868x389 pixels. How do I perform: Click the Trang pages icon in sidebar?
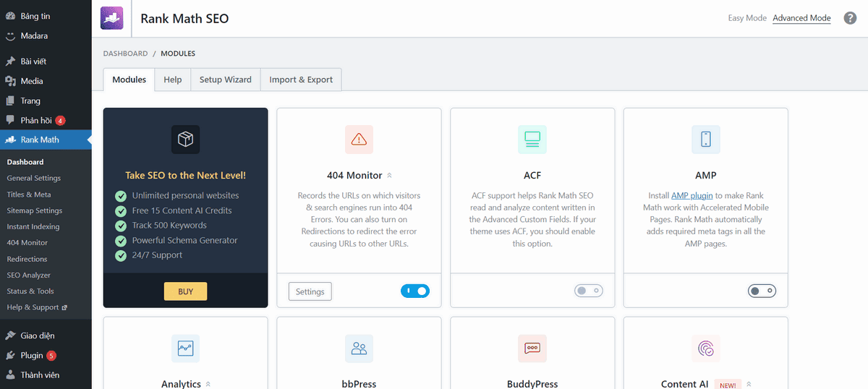click(x=11, y=101)
